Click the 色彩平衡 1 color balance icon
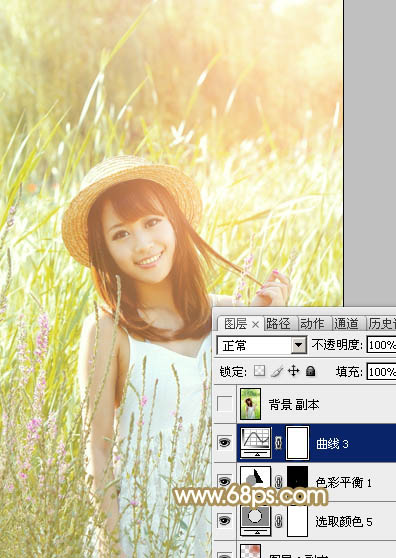This screenshot has height=558, width=396. [x=256, y=479]
